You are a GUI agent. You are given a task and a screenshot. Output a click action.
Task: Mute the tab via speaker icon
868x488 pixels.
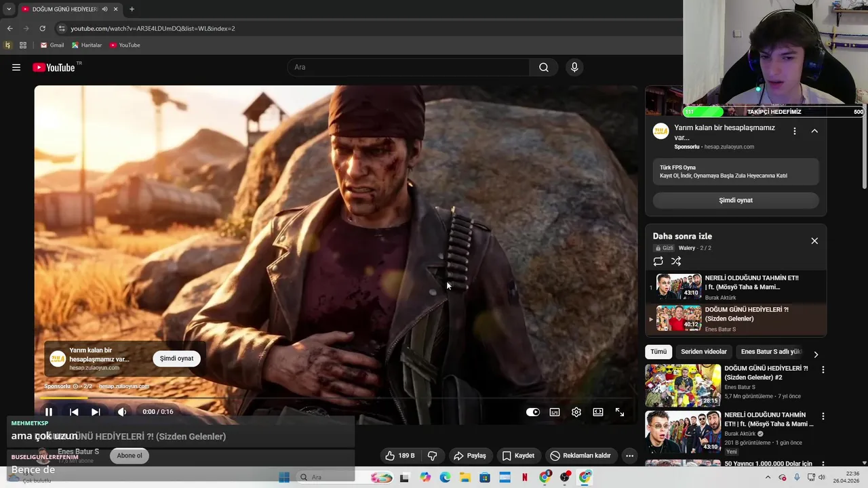(x=104, y=9)
